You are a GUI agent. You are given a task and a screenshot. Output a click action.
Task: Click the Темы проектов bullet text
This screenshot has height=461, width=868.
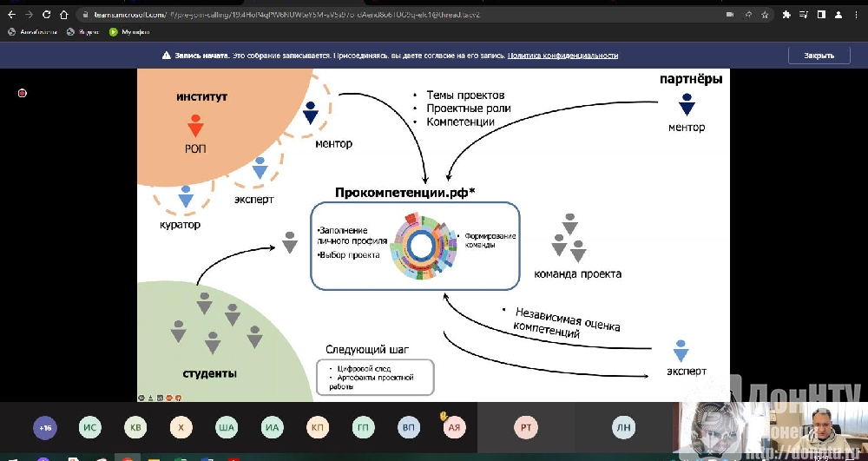tap(465, 95)
